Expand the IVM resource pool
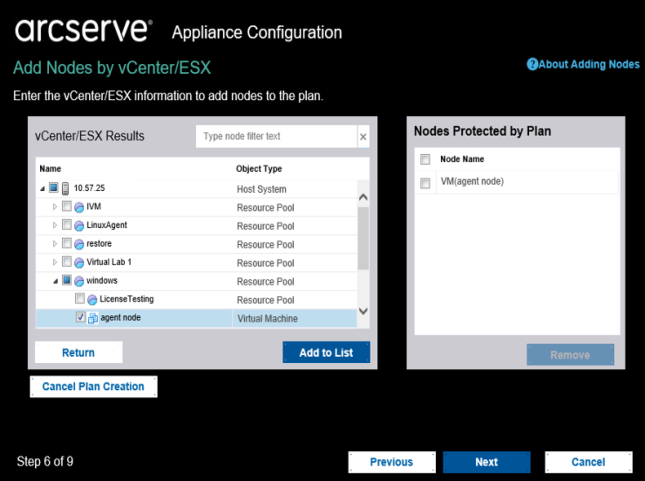The height and width of the screenshot is (481, 645). [x=55, y=207]
